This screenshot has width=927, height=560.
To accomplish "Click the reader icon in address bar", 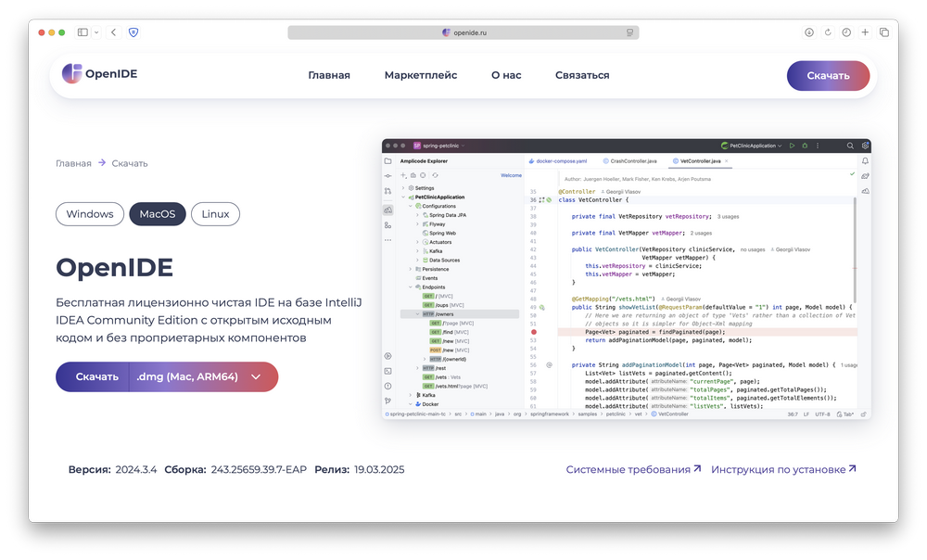I will pyautogui.click(x=629, y=32).
